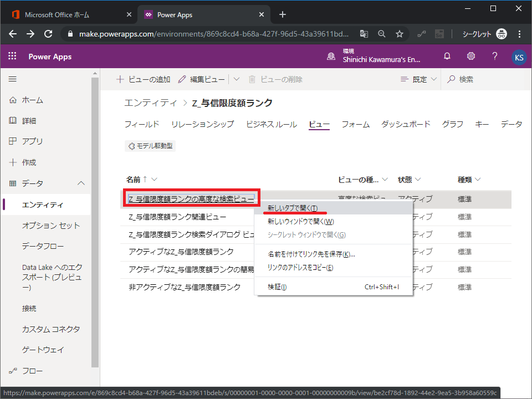Choose 新しいタブで開く from context menu

pyautogui.click(x=292, y=208)
